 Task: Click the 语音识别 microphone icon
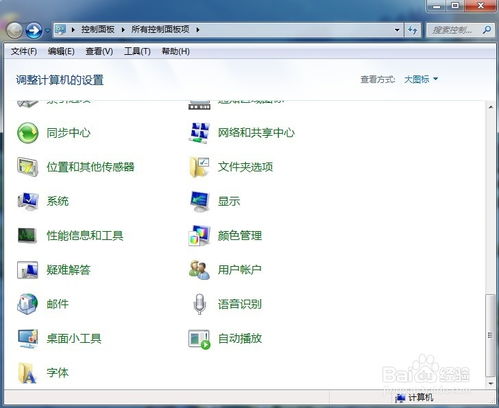point(199,304)
